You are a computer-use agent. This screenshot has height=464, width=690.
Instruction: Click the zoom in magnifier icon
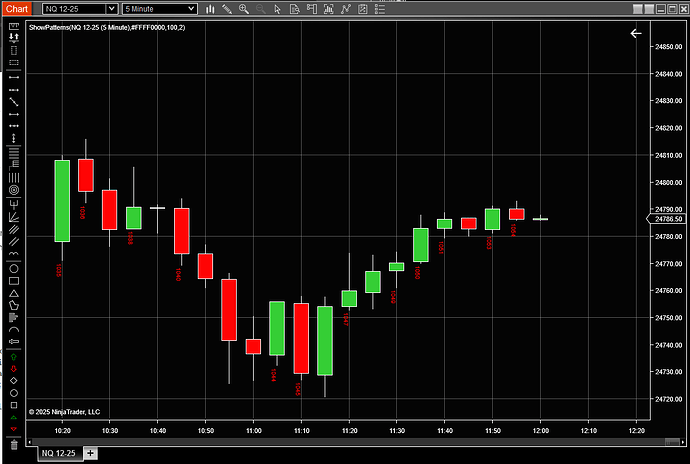click(243, 8)
